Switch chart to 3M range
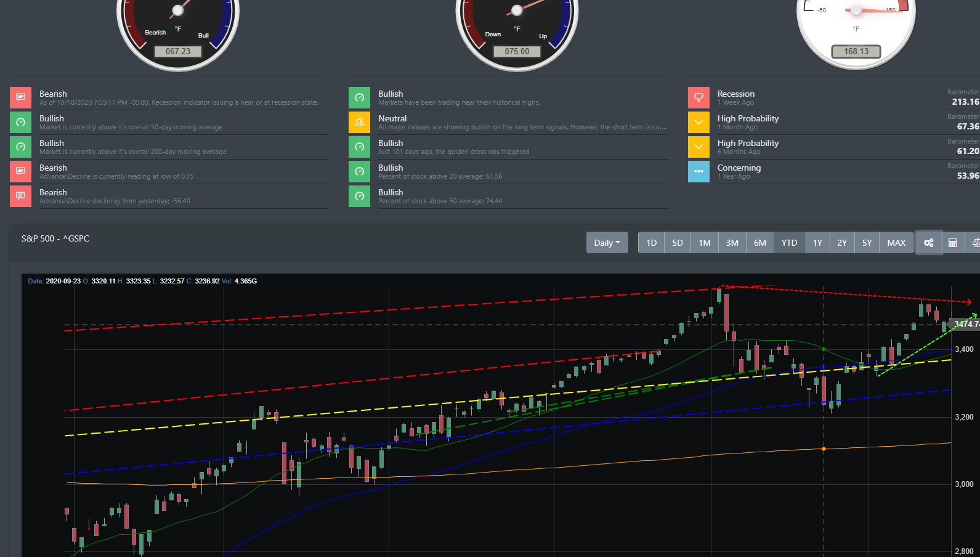Image resolution: width=980 pixels, height=557 pixels. coord(732,243)
